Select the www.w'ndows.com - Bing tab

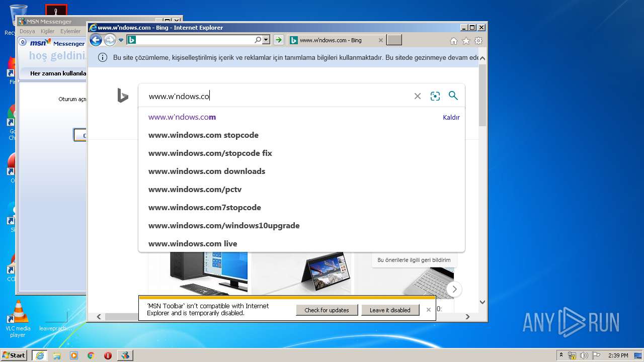tap(331, 40)
